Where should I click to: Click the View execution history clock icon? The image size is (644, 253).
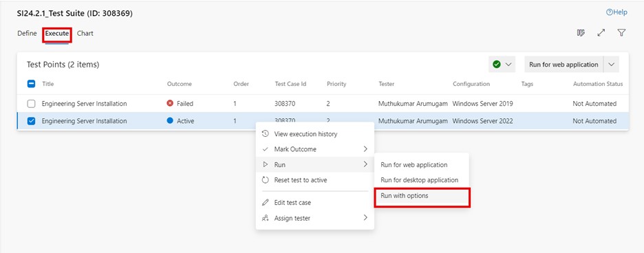click(x=266, y=134)
